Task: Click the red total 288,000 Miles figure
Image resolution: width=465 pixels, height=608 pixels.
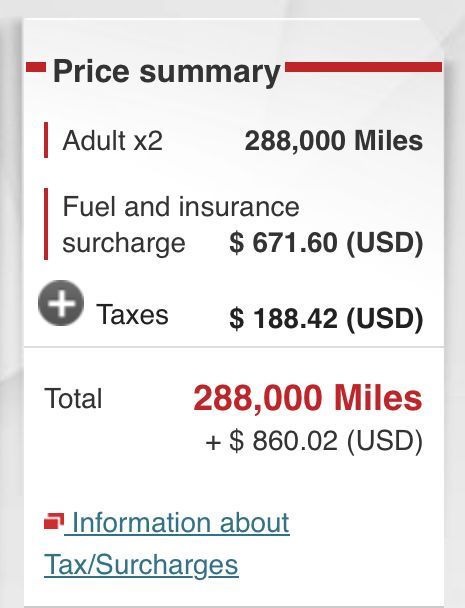Action: pos(308,398)
